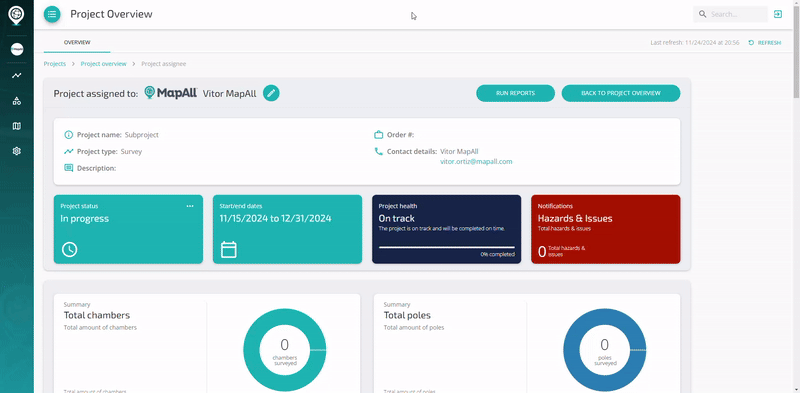Click the Subproject project name value
The width and height of the screenshot is (800, 393).
click(x=142, y=135)
